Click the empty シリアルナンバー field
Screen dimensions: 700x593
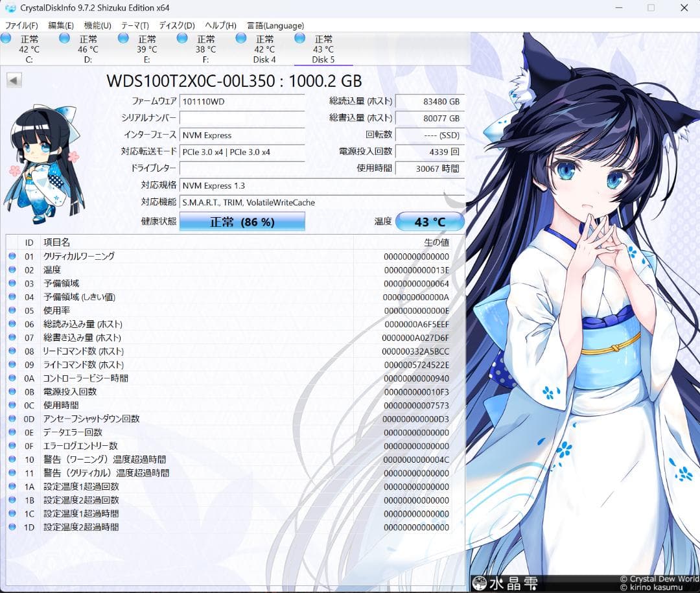242,119
